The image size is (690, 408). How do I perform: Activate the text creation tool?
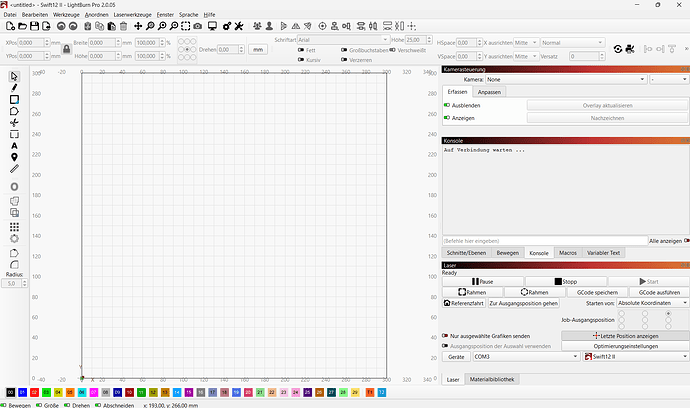pyautogui.click(x=14, y=145)
